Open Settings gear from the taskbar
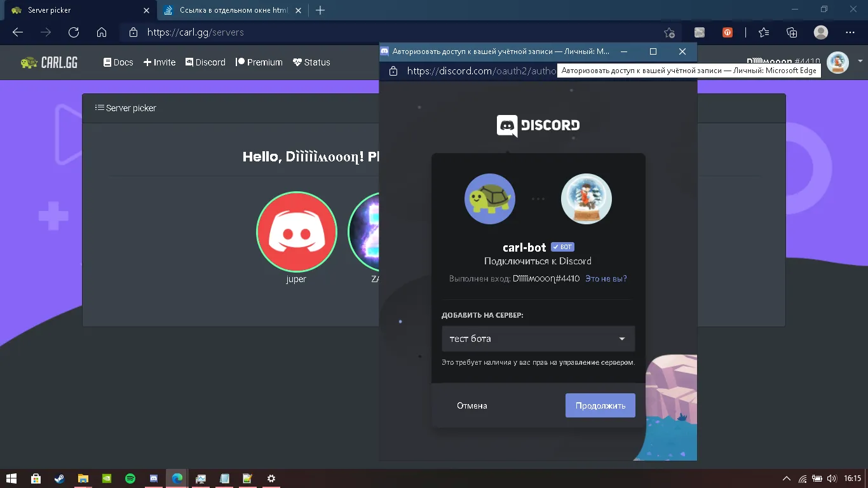The image size is (868, 488). click(x=271, y=478)
